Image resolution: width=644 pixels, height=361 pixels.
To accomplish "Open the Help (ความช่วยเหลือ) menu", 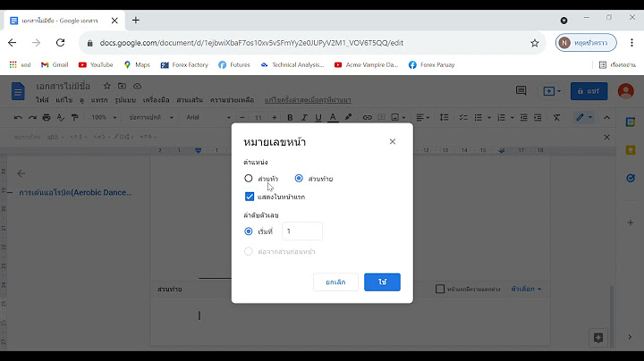I will (232, 100).
